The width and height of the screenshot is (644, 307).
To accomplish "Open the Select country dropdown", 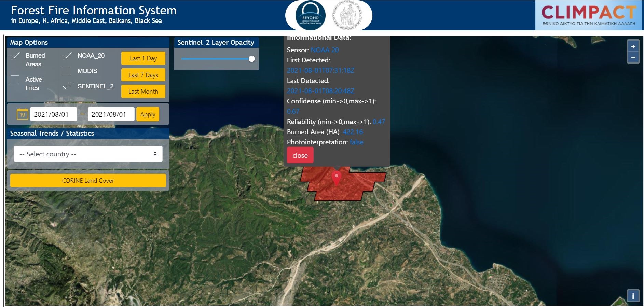I will click(88, 154).
